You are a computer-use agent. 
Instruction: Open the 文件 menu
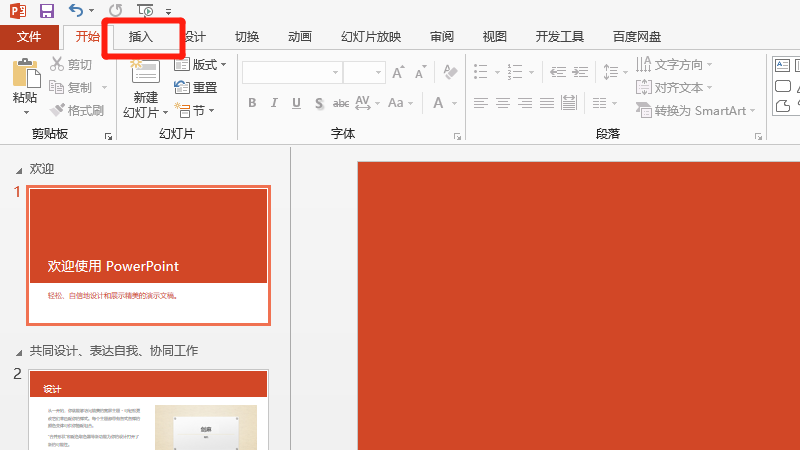click(x=29, y=37)
